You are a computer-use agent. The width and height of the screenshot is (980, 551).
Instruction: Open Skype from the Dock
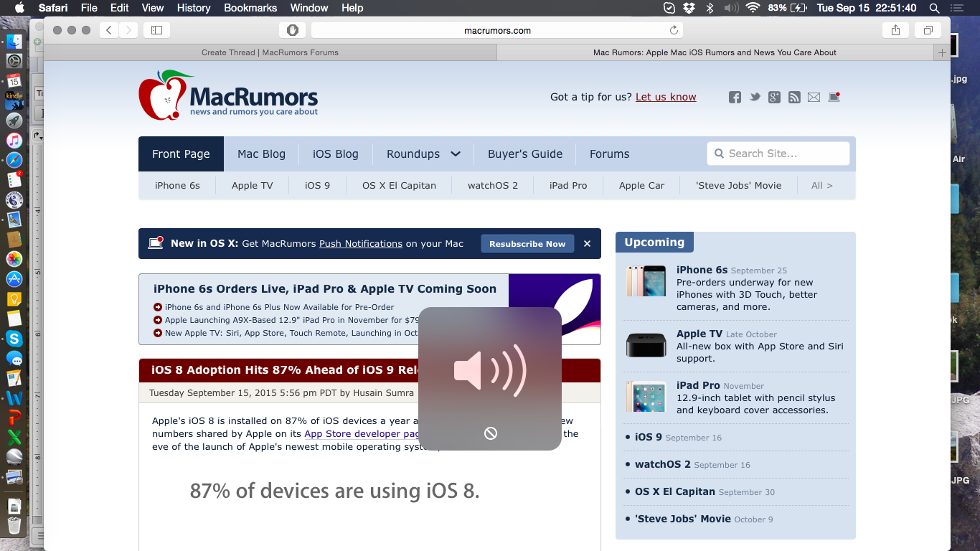[14, 338]
